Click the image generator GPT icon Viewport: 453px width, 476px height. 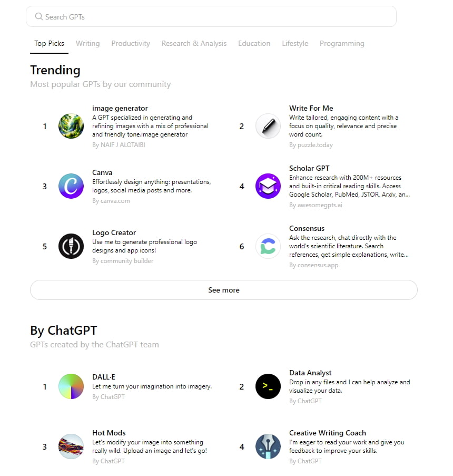click(71, 127)
